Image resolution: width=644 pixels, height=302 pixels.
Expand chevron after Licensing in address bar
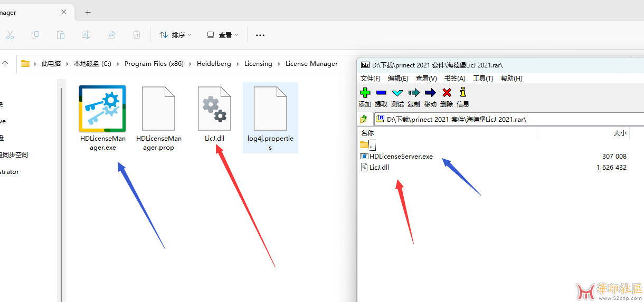coord(279,64)
